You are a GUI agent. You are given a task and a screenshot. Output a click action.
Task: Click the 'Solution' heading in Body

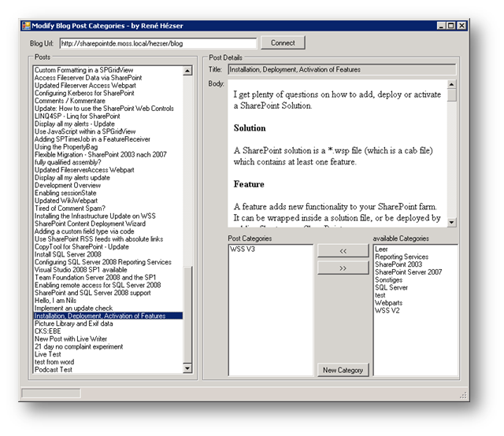click(250, 128)
